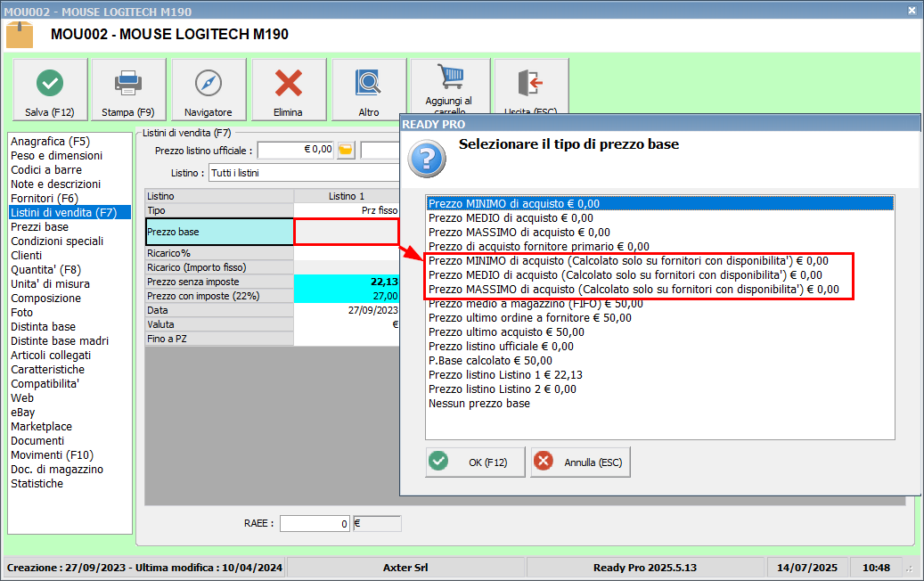Select 'Nessun prezzo base' entry
The image size is (924, 581).
[660, 403]
